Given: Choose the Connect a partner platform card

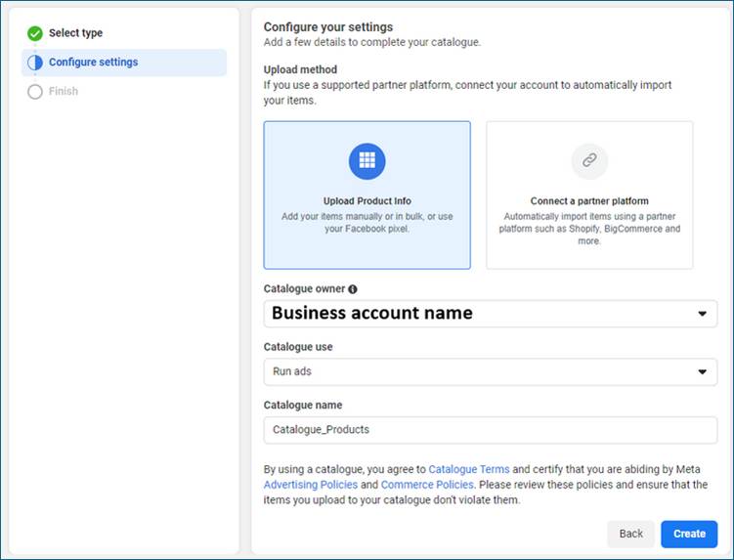Looking at the screenshot, I should (x=589, y=195).
